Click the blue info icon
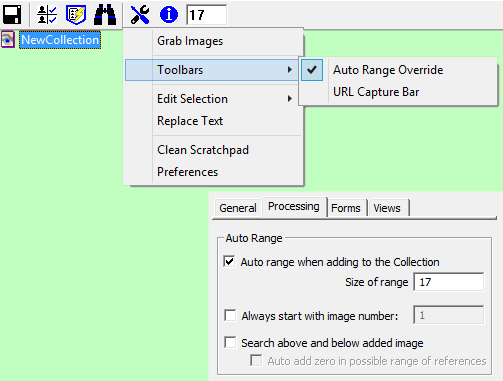 (x=169, y=15)
